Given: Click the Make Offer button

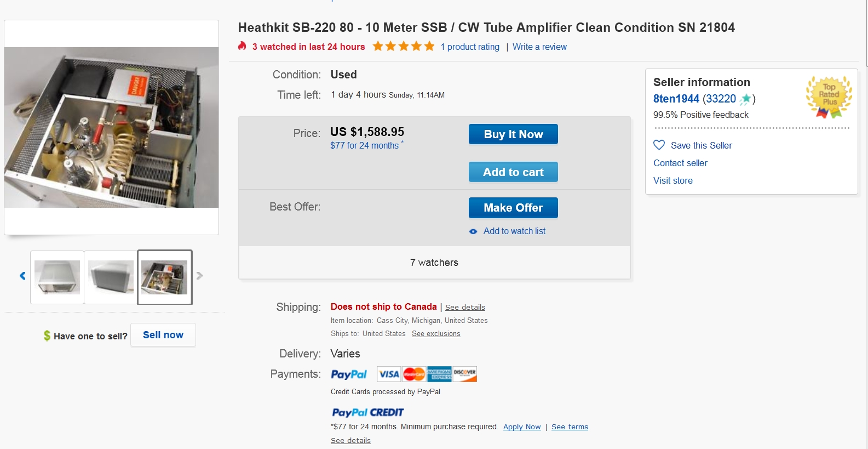Looking at the screenshot, I should 513,208.
